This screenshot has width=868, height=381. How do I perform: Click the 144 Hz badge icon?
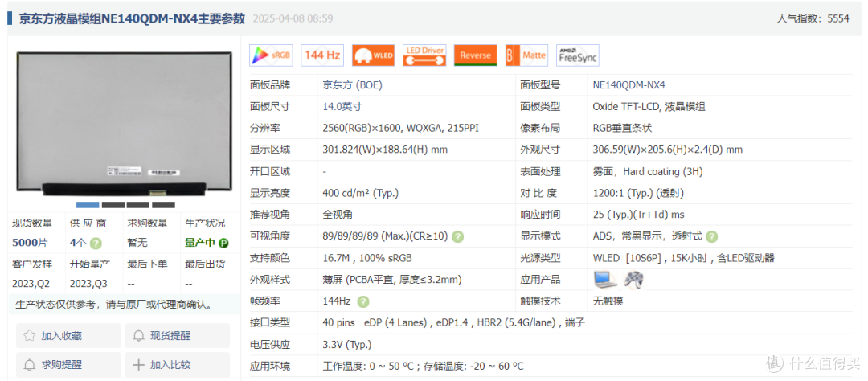pyautogui.click(x=322, y=55)
